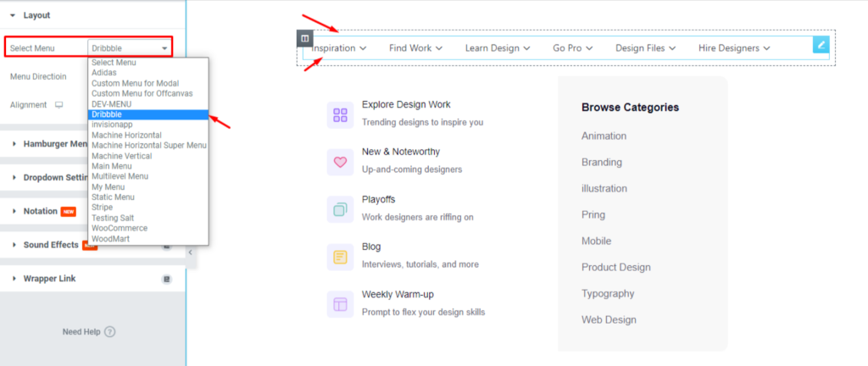Click the Web Design category link
The width and height of the screenshot is (868, 366).
(x=609, y=319)
